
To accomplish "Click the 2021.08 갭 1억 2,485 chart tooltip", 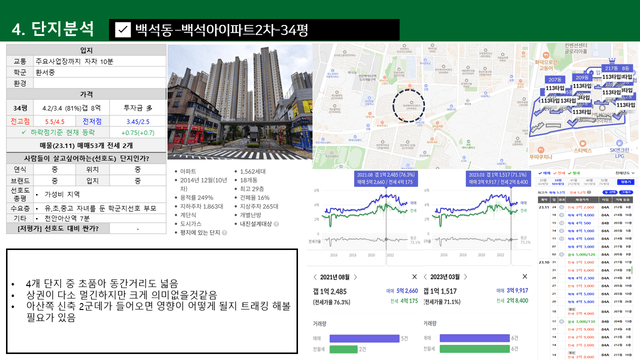I will coord(386,178).
